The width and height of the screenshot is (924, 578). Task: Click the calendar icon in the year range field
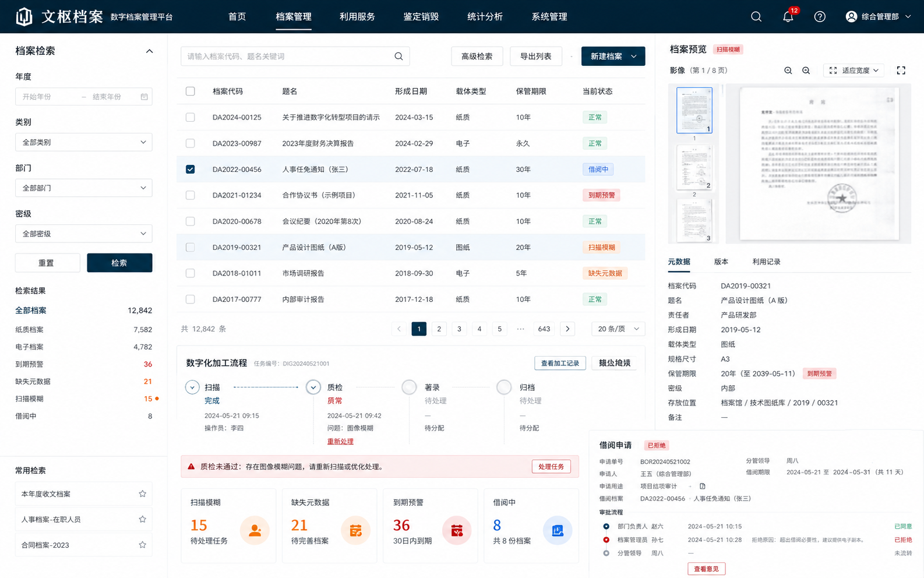pos(144,97)
